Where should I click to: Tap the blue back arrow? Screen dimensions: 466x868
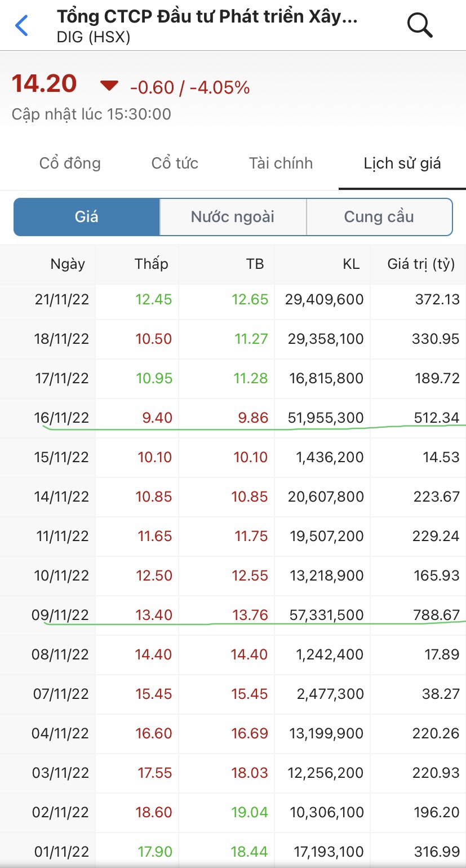[x=21, y=25]
